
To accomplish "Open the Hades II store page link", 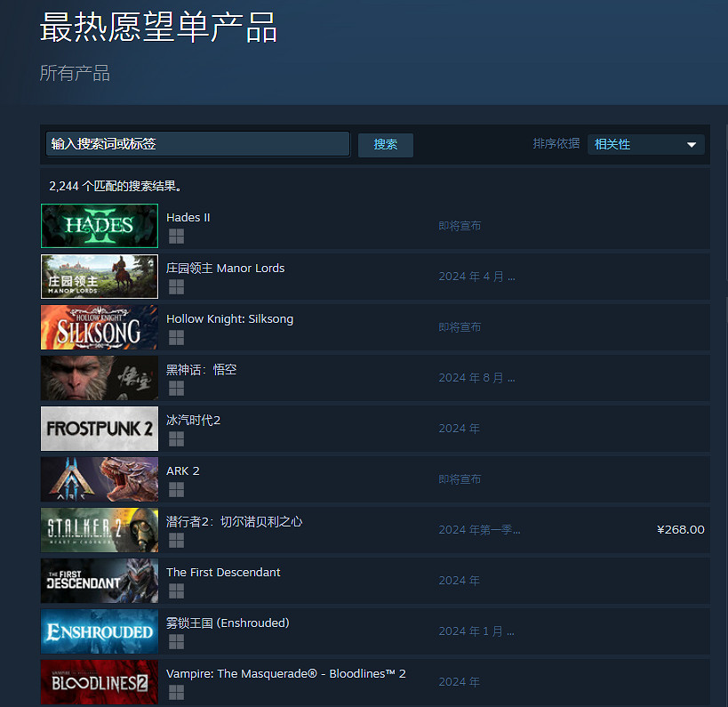I will coord(188,217).
